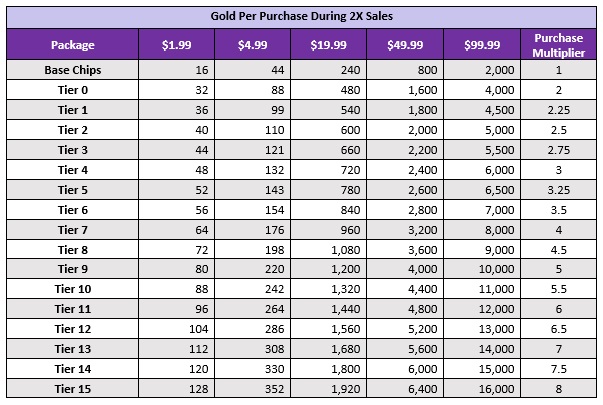Select the Base Chips row label
Screen dimensions: 603x405
pos(73,70)
